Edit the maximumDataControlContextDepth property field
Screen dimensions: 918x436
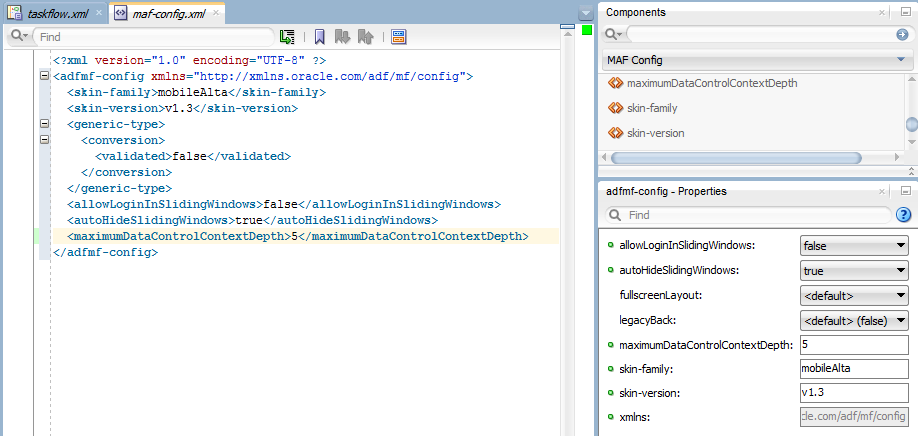[x=854, y=345]
